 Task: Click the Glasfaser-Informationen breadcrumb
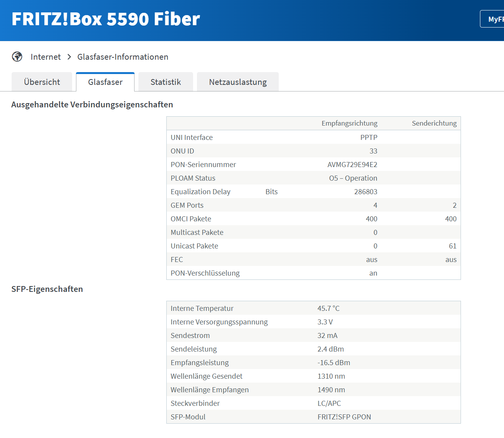[123, 57]
